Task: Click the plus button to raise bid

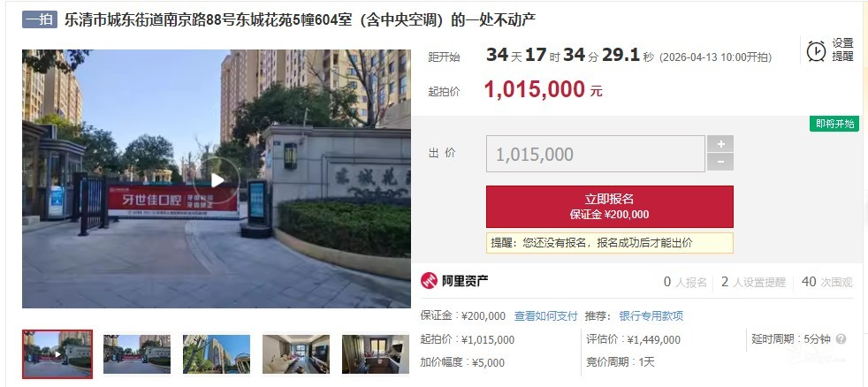Action: 720,144
